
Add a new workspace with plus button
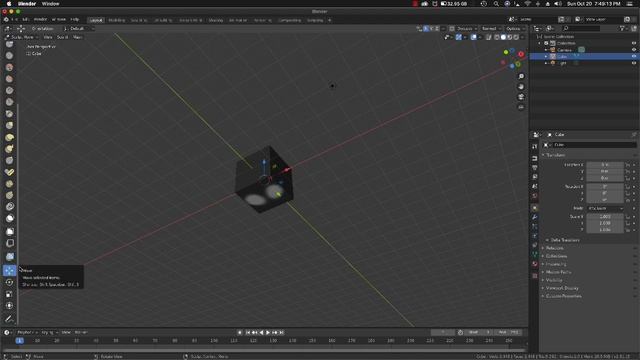coord(330,20)
